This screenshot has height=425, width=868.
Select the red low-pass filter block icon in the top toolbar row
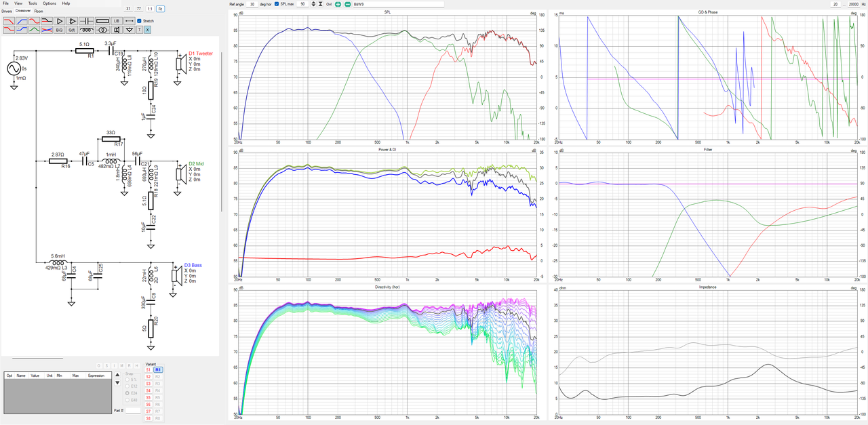tap(8, 21)
